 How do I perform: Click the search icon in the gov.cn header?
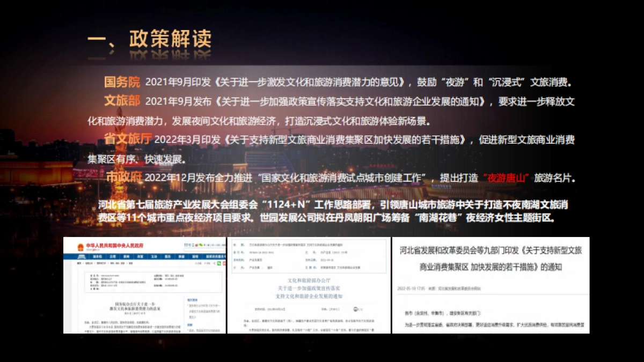click(x=224, y=250)
